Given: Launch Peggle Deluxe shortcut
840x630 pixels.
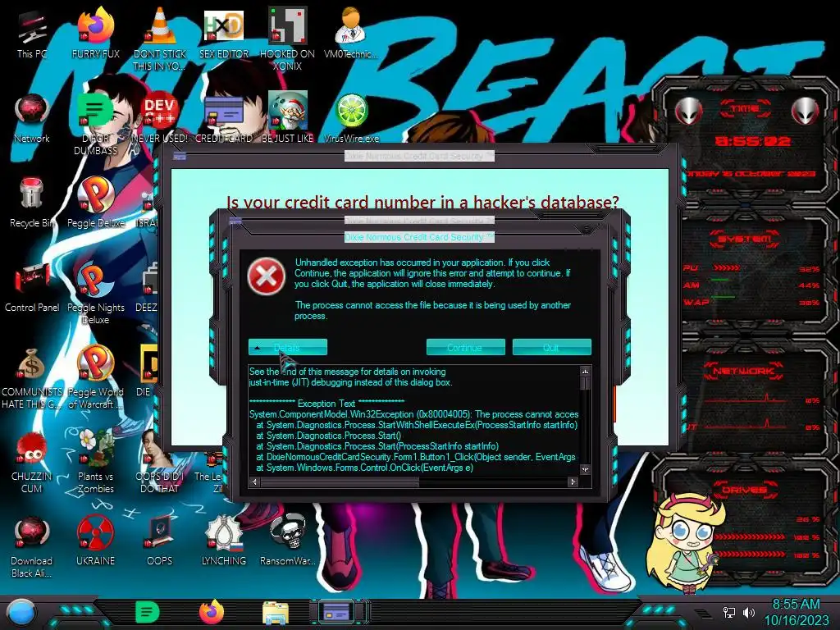Looking at the screenshot, I should (x=95, y=203).
